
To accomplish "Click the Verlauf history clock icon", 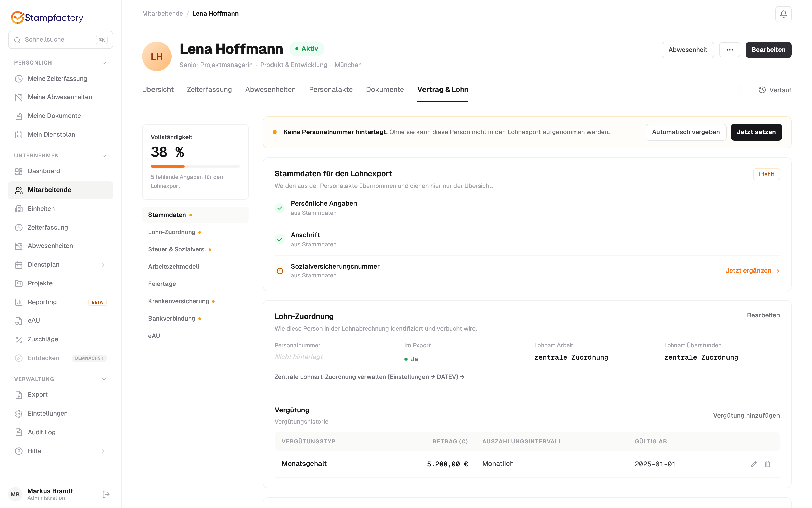I will coord(762,90).
